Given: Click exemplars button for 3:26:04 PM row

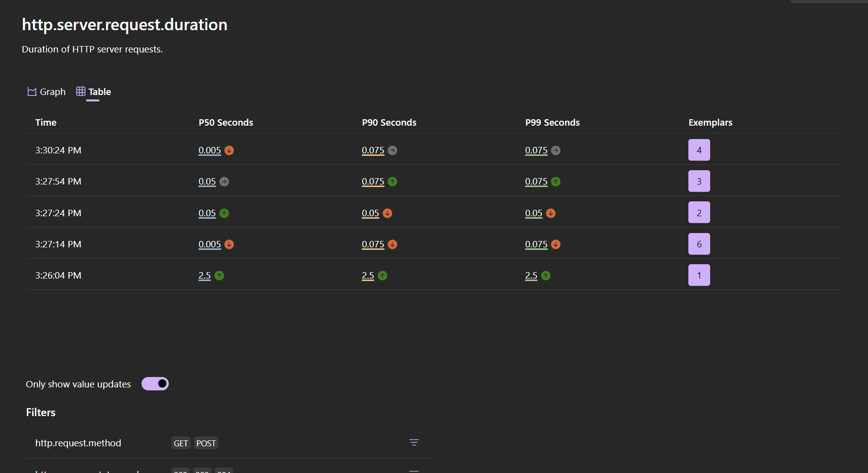Looking at the screenshot, I should (699, 275).
